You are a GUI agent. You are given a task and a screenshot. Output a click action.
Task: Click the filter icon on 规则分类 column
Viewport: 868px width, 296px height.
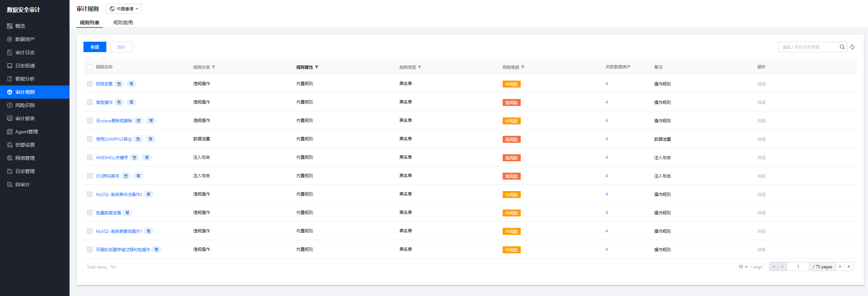pyautogui.click(x=213, y=67)
